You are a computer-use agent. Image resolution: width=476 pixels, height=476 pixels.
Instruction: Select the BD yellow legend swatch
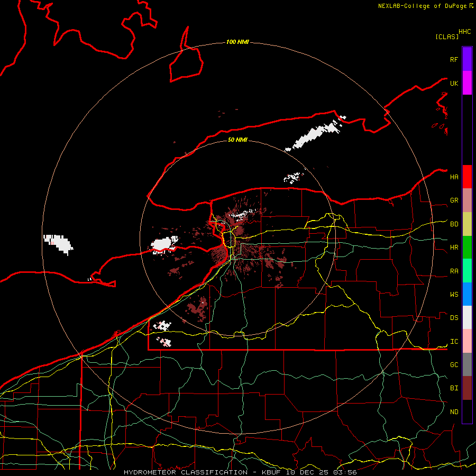467,224
